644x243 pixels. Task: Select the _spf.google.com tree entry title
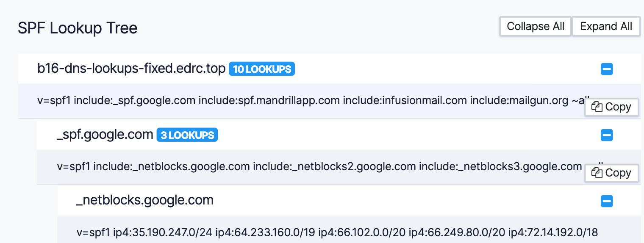click(x=105, y=135)
